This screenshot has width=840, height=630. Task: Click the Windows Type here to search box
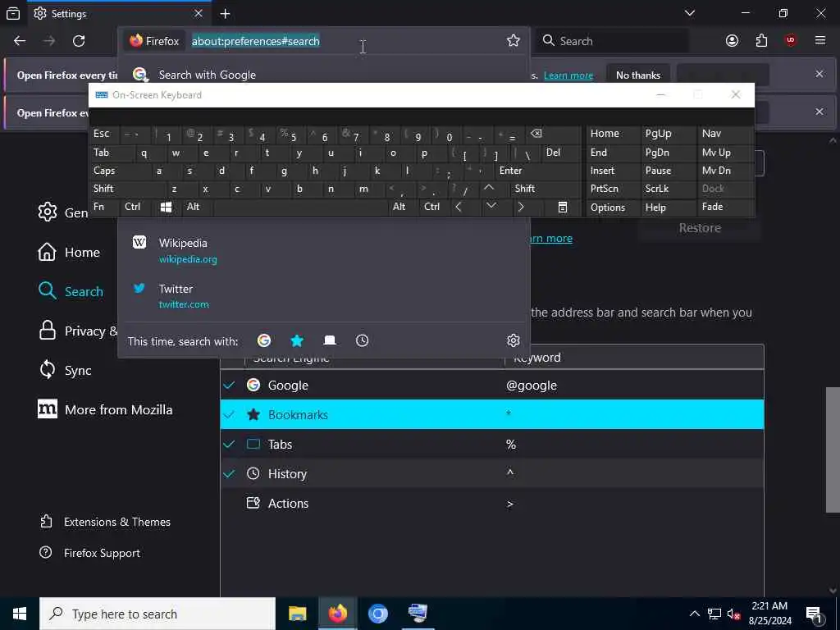pos(157,614)
